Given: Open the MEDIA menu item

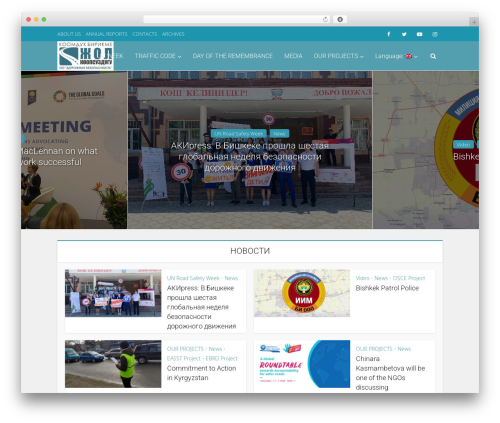Looking at the screenshot, I should [x=293, y=56].
